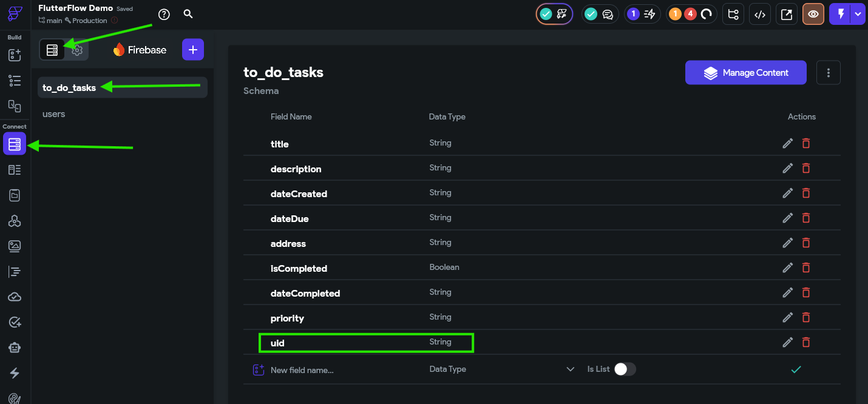The image size is (868, 404).
Task: Open the help question mark icon
Action: [164, 15]
